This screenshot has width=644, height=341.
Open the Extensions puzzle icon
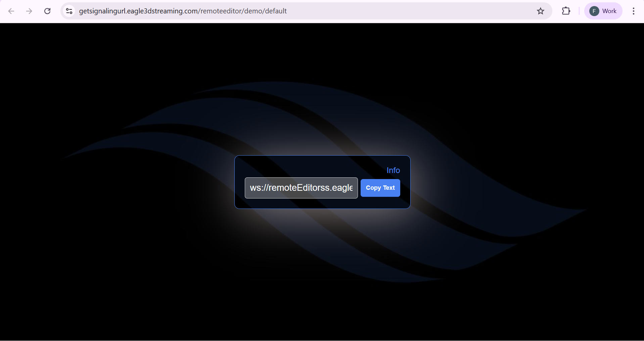click(566, 11)
